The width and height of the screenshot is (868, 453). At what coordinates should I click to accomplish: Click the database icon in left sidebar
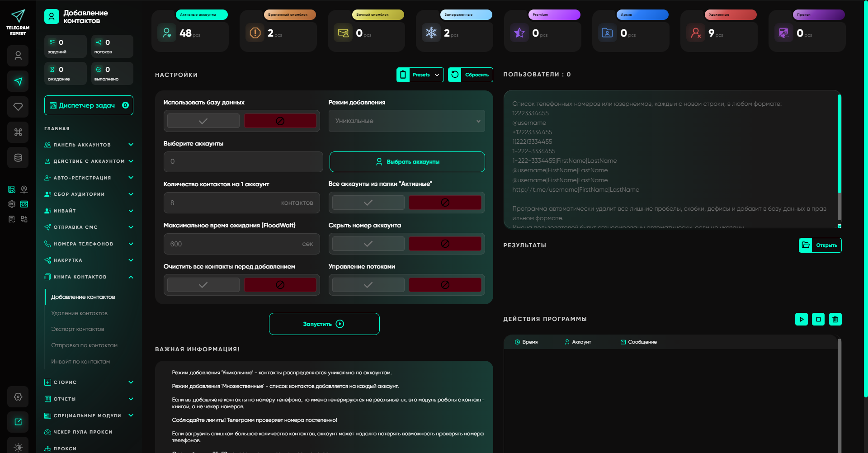coord(18,158)
